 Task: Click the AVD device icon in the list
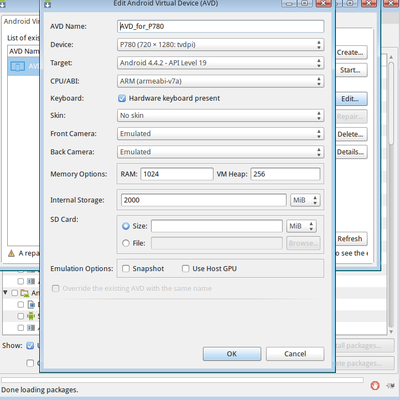[x=18, y=66]
